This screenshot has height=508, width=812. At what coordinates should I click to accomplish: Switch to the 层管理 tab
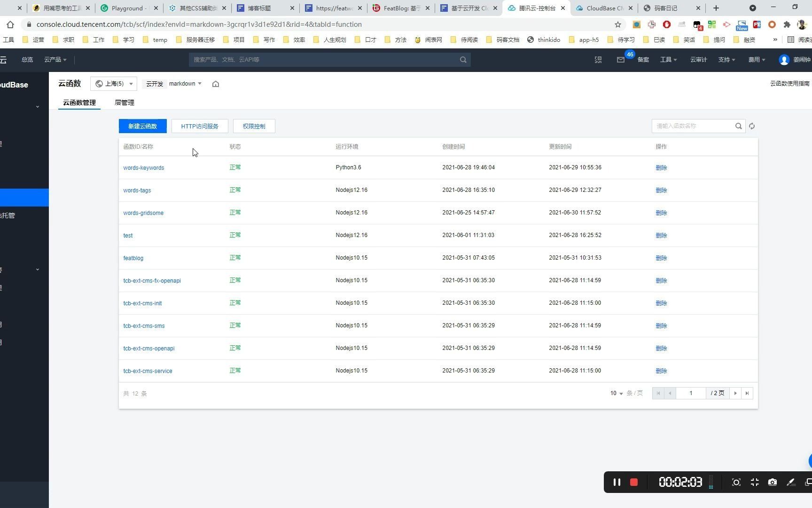point(124,103)
